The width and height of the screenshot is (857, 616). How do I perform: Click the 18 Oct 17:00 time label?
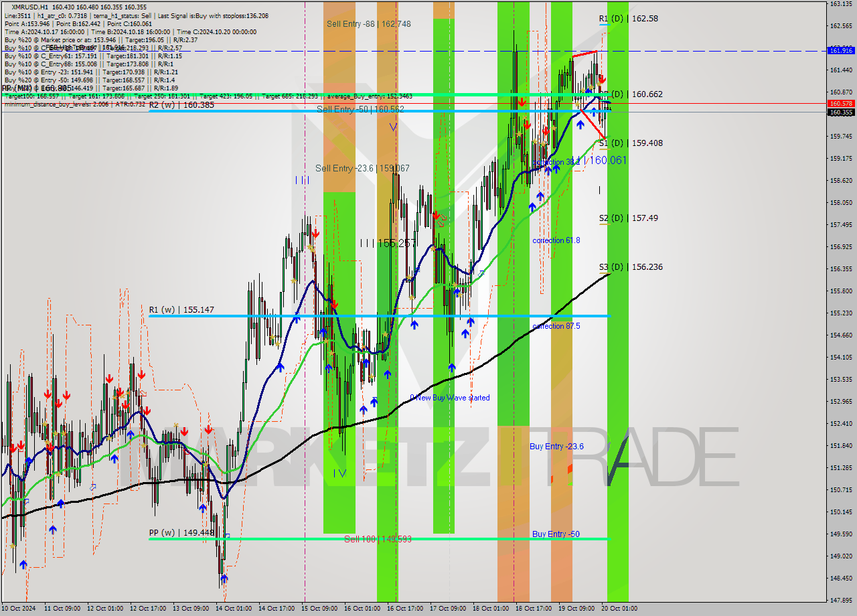click(534, 609)
